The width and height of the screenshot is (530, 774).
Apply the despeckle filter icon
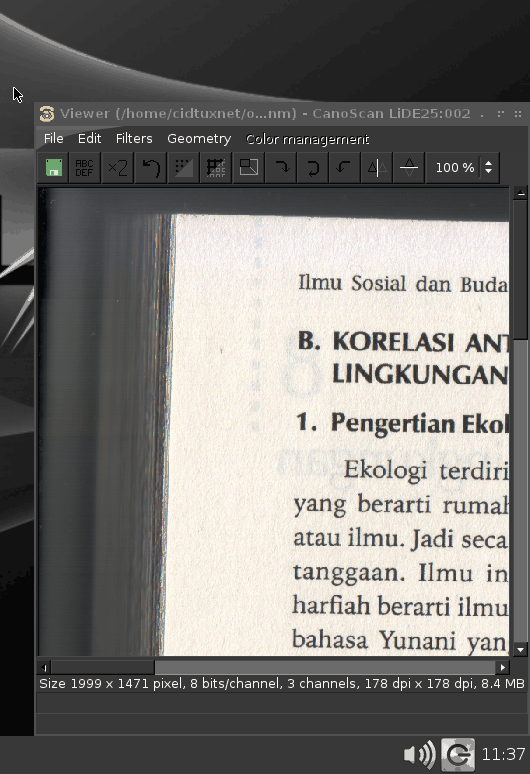tap(183, 168)
